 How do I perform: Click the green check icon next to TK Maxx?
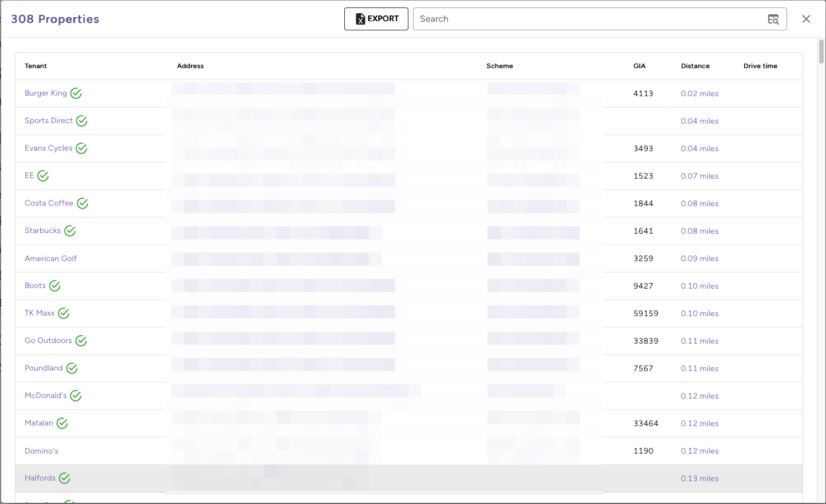coord(63,313)
